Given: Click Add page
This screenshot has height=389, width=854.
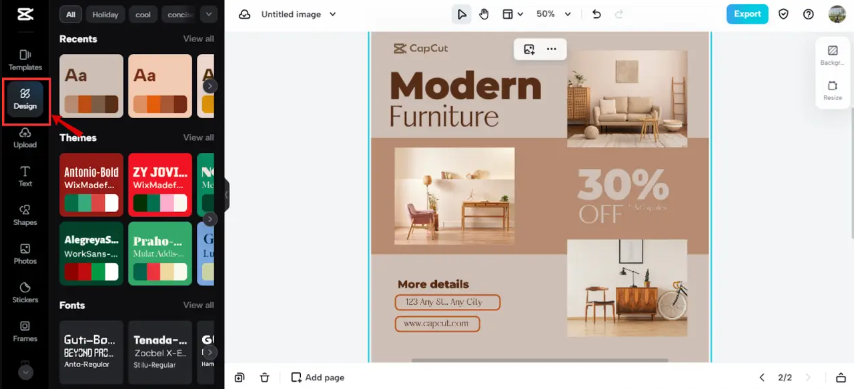Looking at the screenshot, I should click(x=318, y=377).
